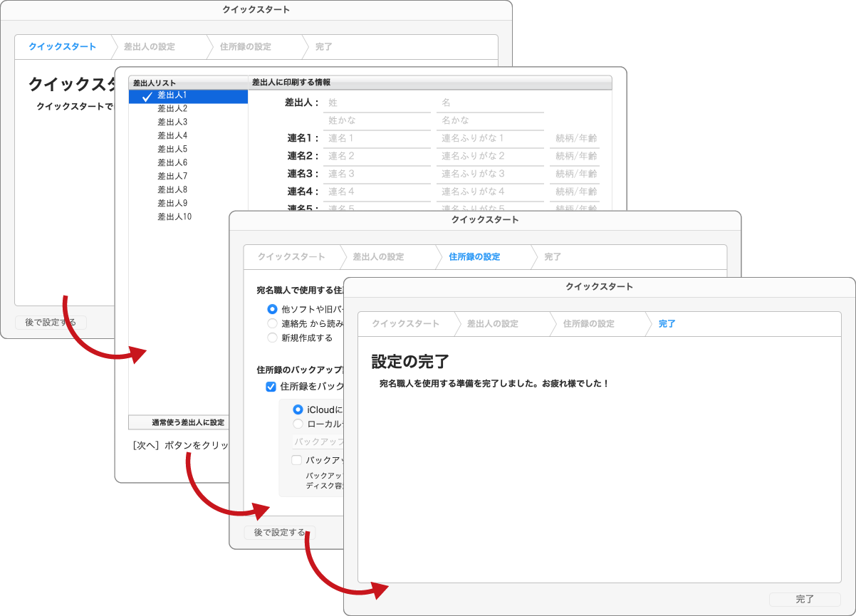Choose 差出人3 from 差出人リスト

click(x=172, y=122)
